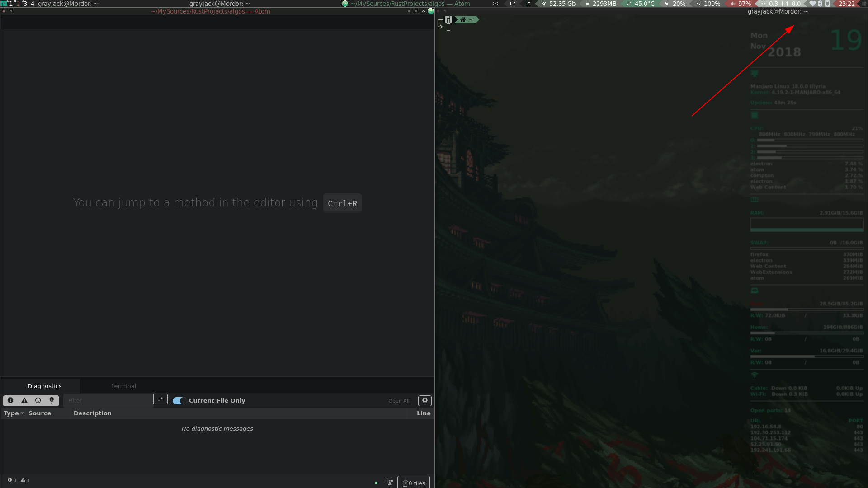Switch to workspace 4 in top bar
Screen dimensions: 868x488
(x=33, y=4)
